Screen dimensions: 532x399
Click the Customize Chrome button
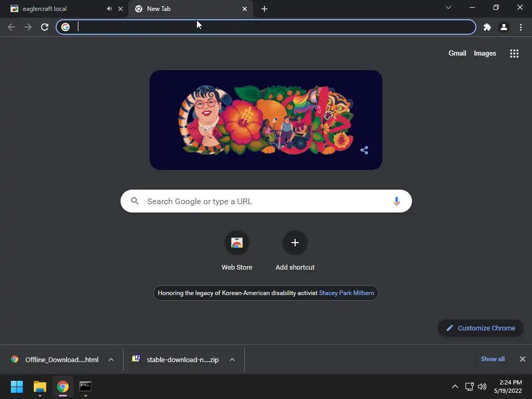pyautogui.click(x=481, y=328)
